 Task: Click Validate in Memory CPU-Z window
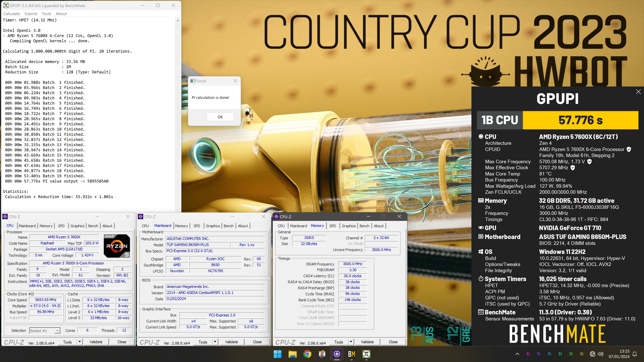click(367, 342)
